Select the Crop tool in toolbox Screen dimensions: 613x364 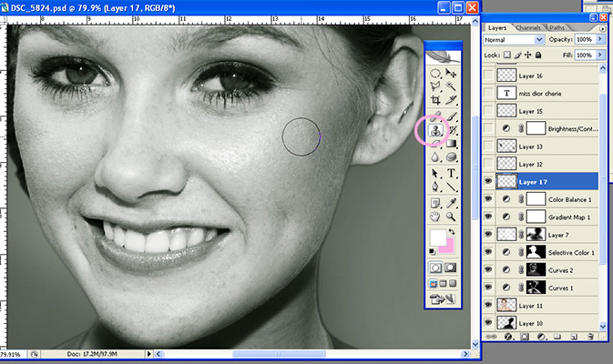(x=435, y=100)
